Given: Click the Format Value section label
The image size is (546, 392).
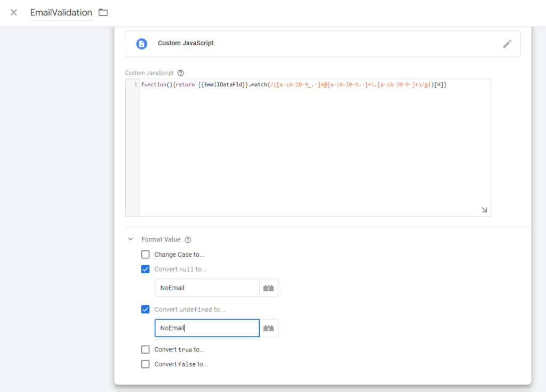Looking at the screenshot, I should pyautogui.click(x=161, y=239).
